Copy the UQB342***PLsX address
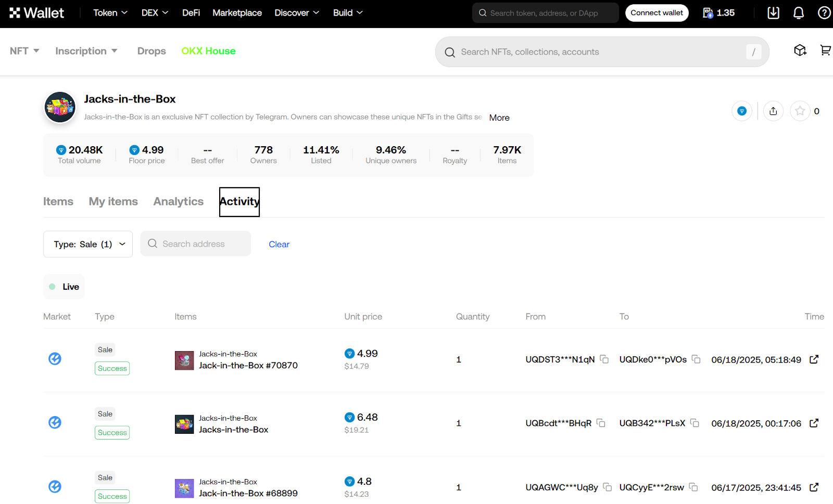 695,423
